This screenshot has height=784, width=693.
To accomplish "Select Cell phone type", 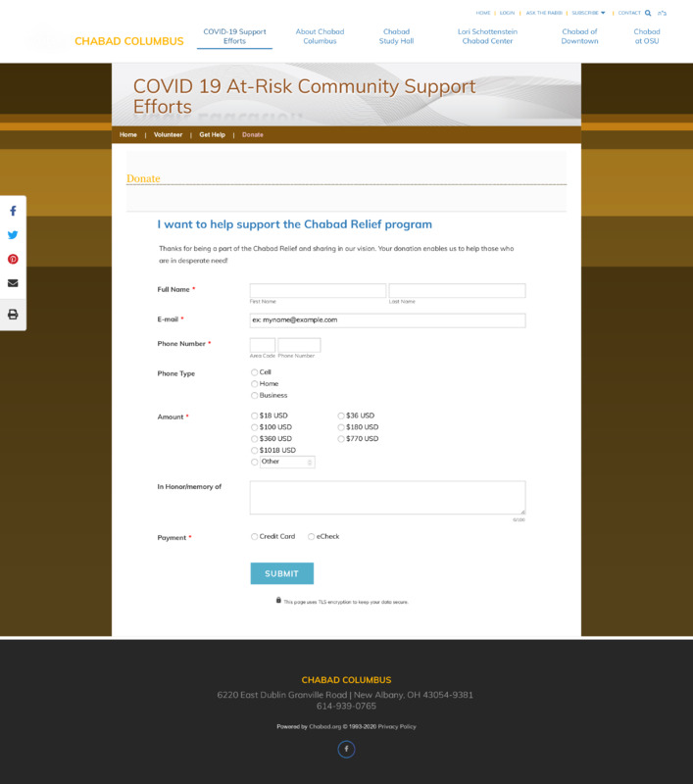I will point(255,372).
